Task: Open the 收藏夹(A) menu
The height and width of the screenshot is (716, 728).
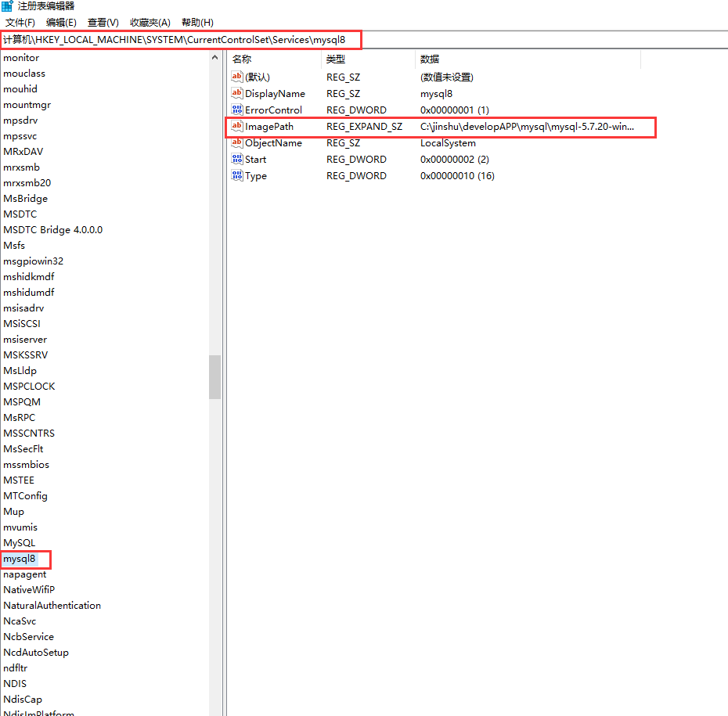Action: [150, 22]
